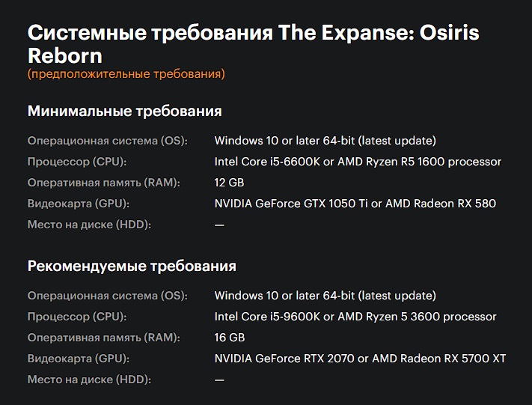Image resolution: width=532 pixels, height=405 pixels.
Task: Click the Intel Core i5-6600K processor text
Action: point(358,162)
